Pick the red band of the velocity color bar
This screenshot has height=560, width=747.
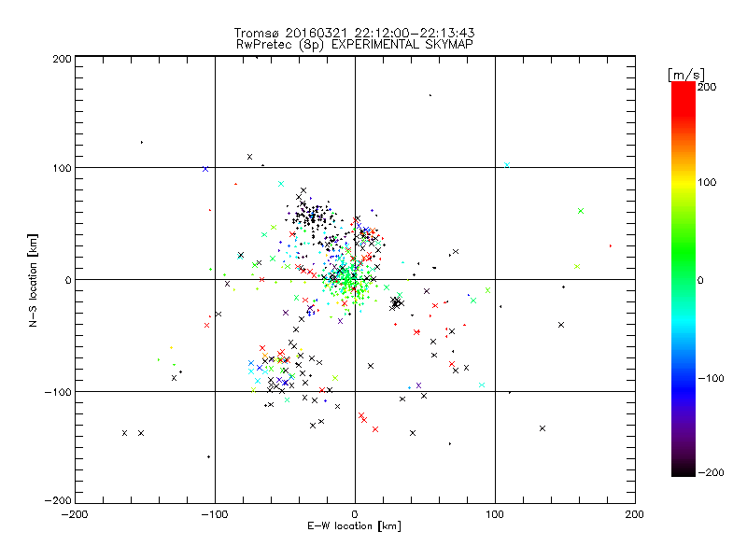click(684, 100)
